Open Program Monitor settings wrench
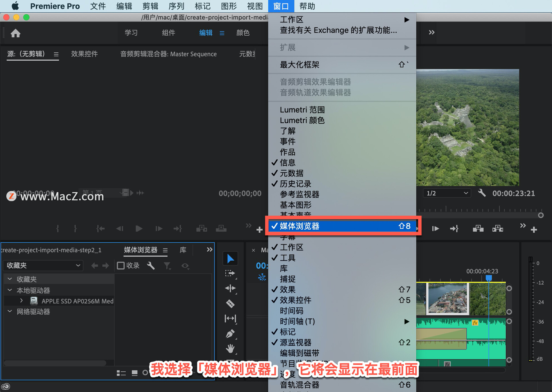 482,193
